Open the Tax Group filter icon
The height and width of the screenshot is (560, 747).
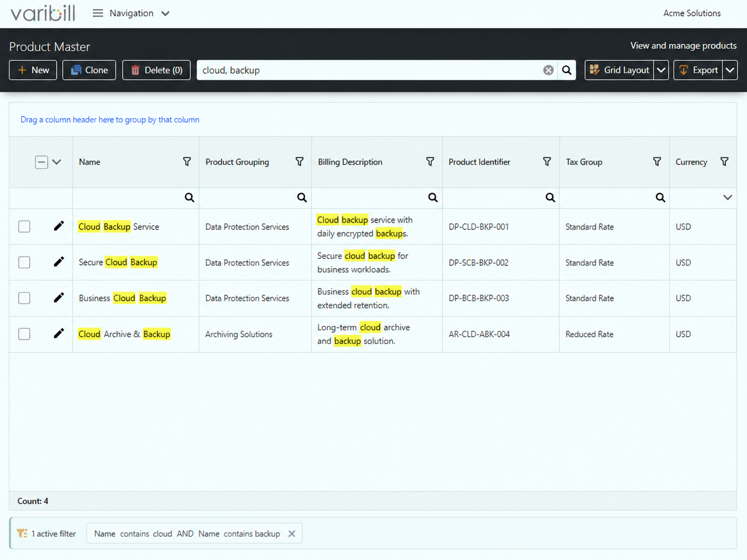click(x=657, y=162)
